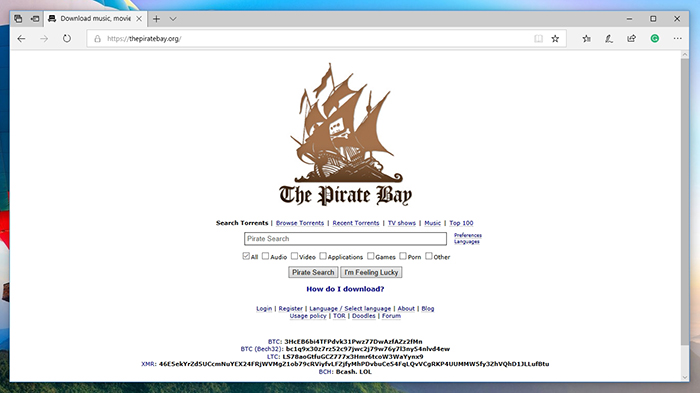The height and width of the screenshot is (393, 700).
Task: Click the BTC label link
Action: click(x=274, y=342)
